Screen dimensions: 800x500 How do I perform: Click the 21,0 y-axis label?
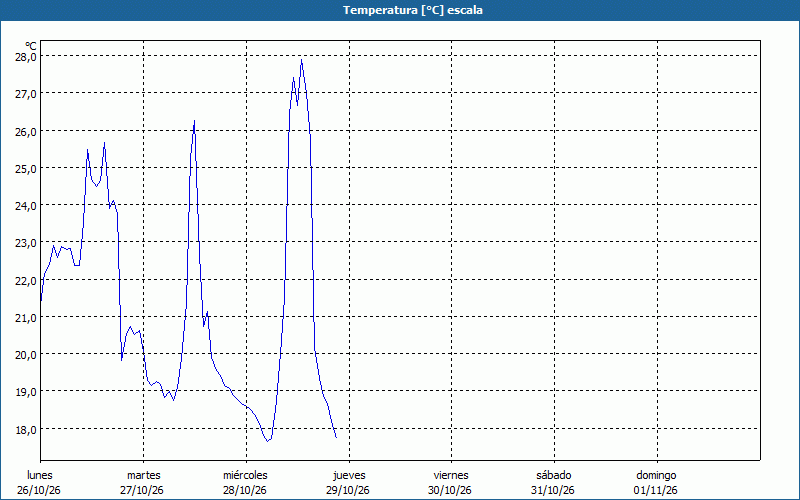point(26,317)
